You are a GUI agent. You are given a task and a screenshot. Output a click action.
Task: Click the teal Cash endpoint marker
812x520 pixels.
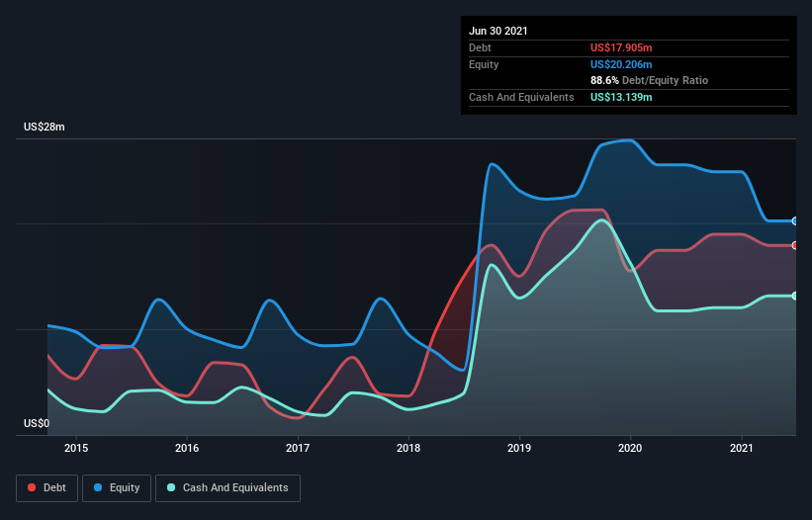[795, 296]
